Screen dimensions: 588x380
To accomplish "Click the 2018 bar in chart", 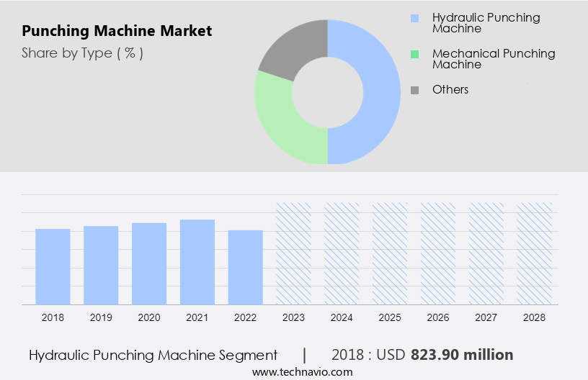I will (x=53, y=266).
